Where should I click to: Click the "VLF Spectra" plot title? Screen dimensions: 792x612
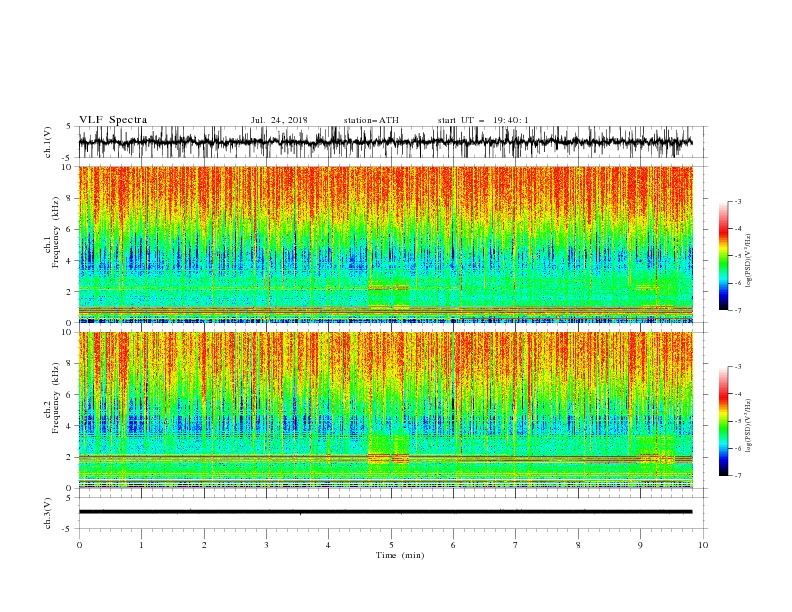[x=113, y=120]
